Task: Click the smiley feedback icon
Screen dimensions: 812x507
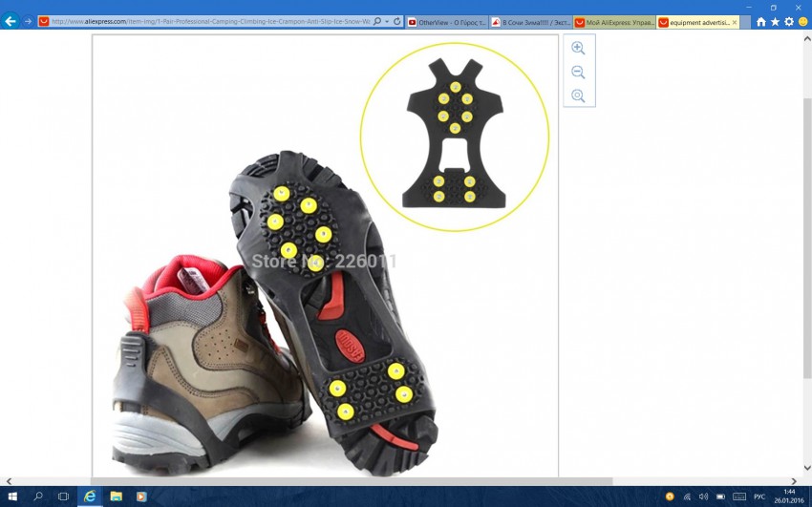Action: [x=802, y=22]
